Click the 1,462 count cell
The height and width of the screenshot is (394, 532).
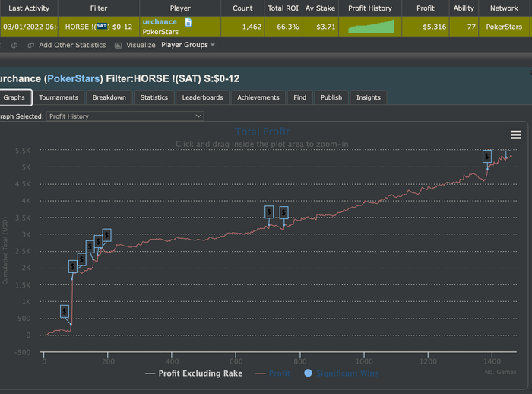click(x=242, y=27)
